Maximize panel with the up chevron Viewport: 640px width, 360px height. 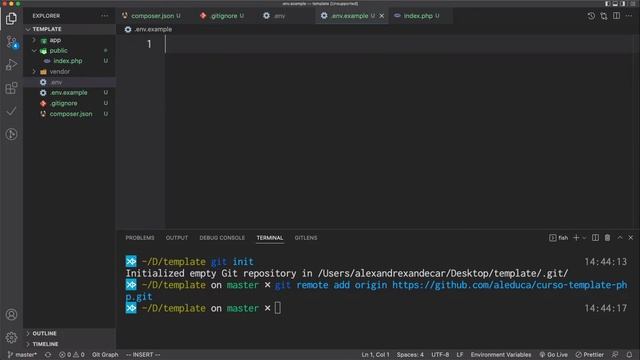point(620,238)
